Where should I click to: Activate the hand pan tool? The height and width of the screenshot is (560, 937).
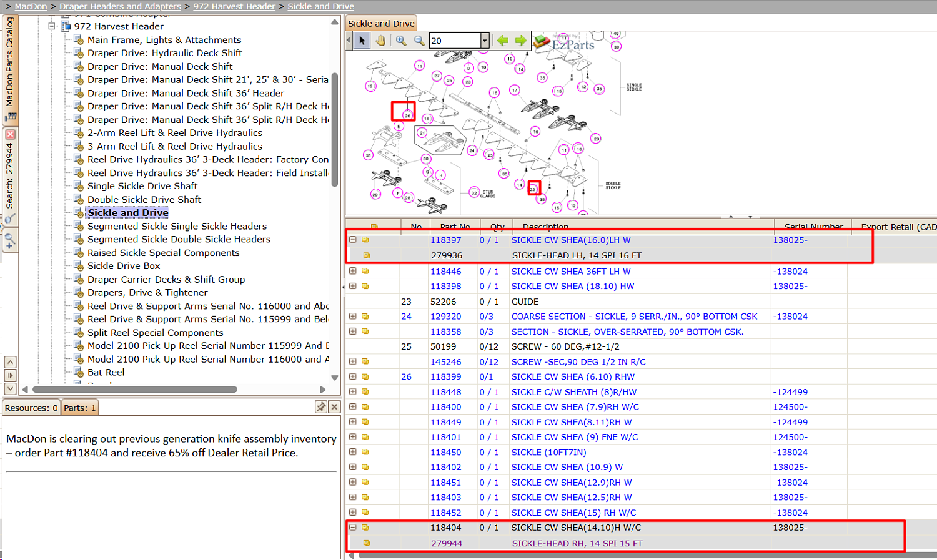[380, 41]
